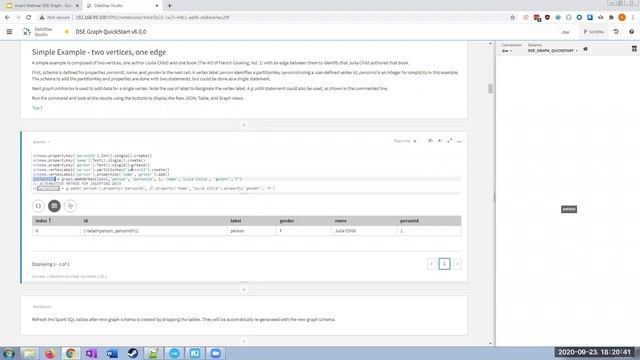Reload the browser page
The height and width of the screenshot is (360, 640).
click(x=29, y=18)
